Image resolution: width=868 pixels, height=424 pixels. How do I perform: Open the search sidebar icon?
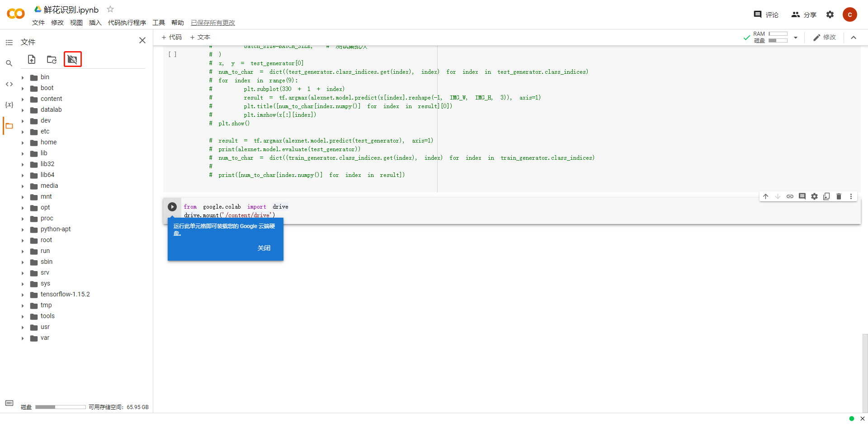[x=9, y=63]
